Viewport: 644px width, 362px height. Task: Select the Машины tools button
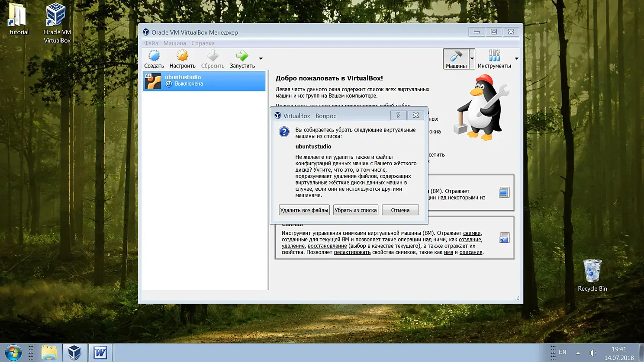[x=456, y=59]
